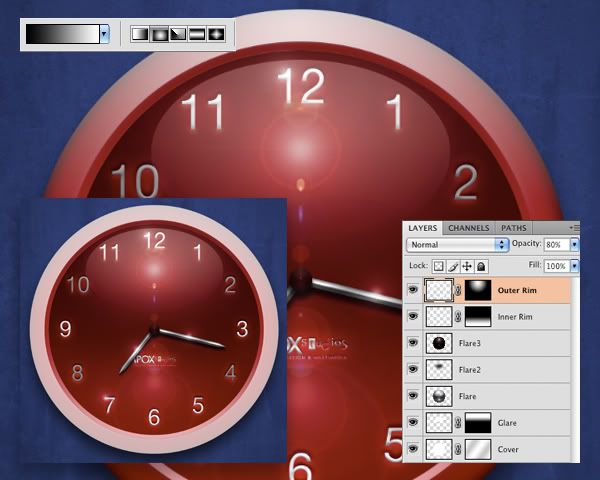
Task: Click the lock image pixels brush icon
Action: coord(452,267)
